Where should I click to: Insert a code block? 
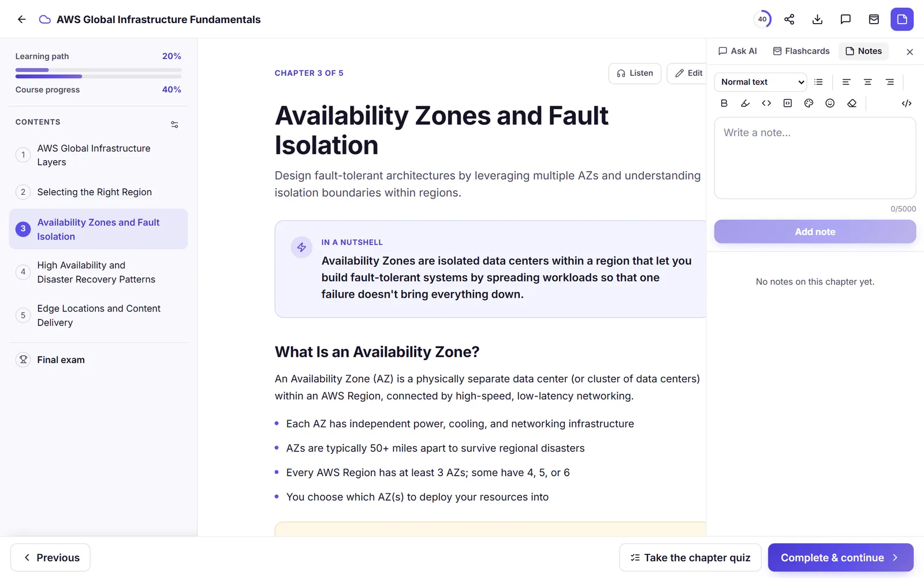(x=788, y=103)
